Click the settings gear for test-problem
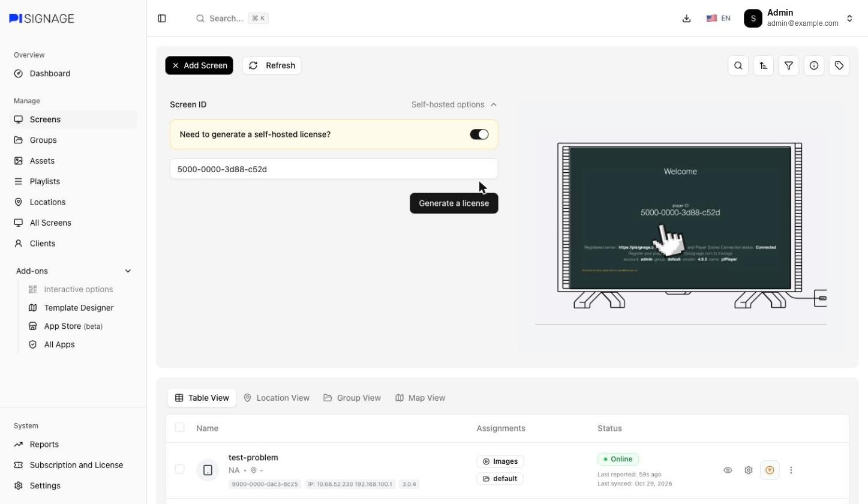This screenshot has height=504, width=868. (749, 470)
